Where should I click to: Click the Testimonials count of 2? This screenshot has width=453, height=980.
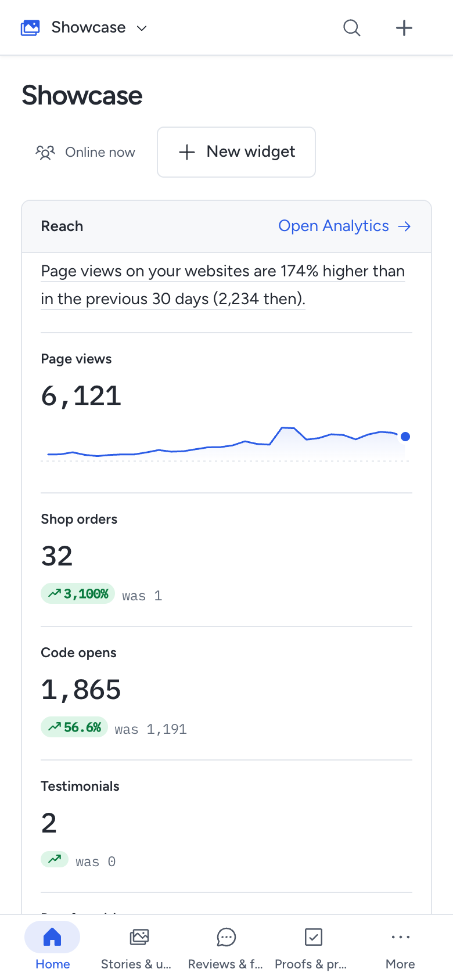49,823
